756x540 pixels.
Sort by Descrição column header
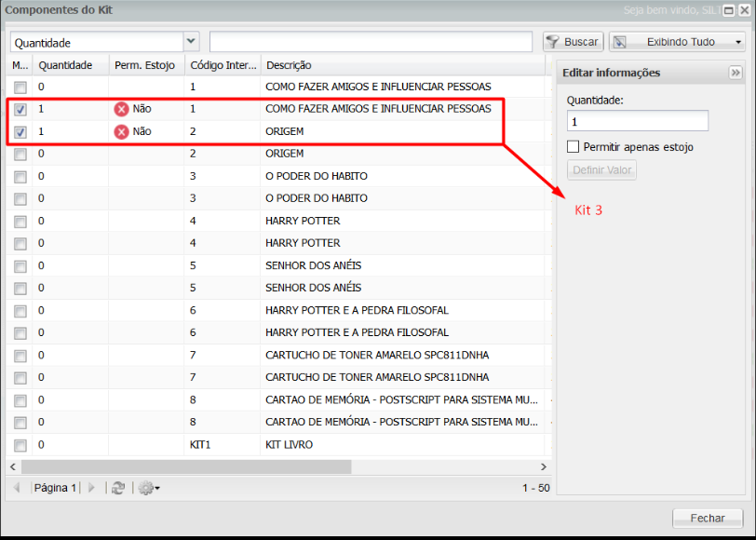[x=403, y=65]
